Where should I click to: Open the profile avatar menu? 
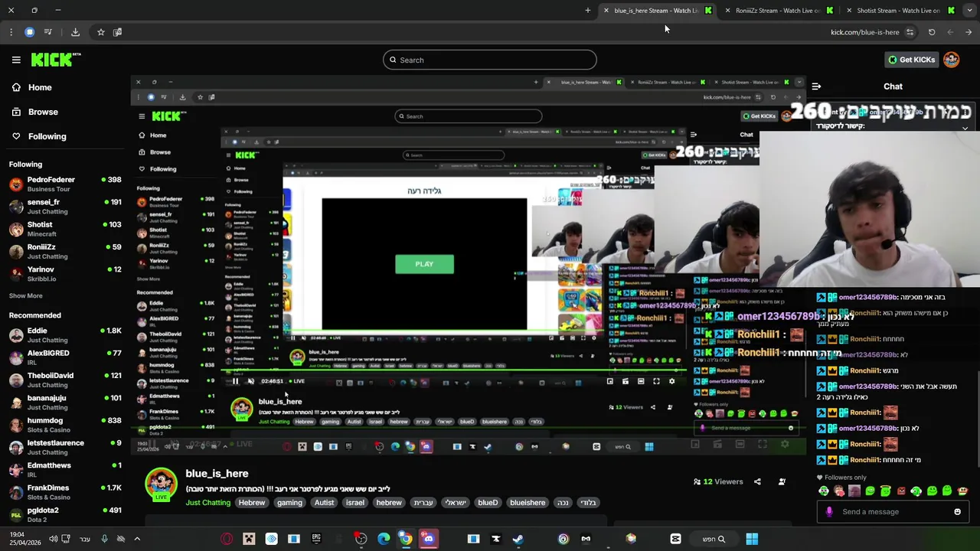pyautogui.click(x=952, y=60)
